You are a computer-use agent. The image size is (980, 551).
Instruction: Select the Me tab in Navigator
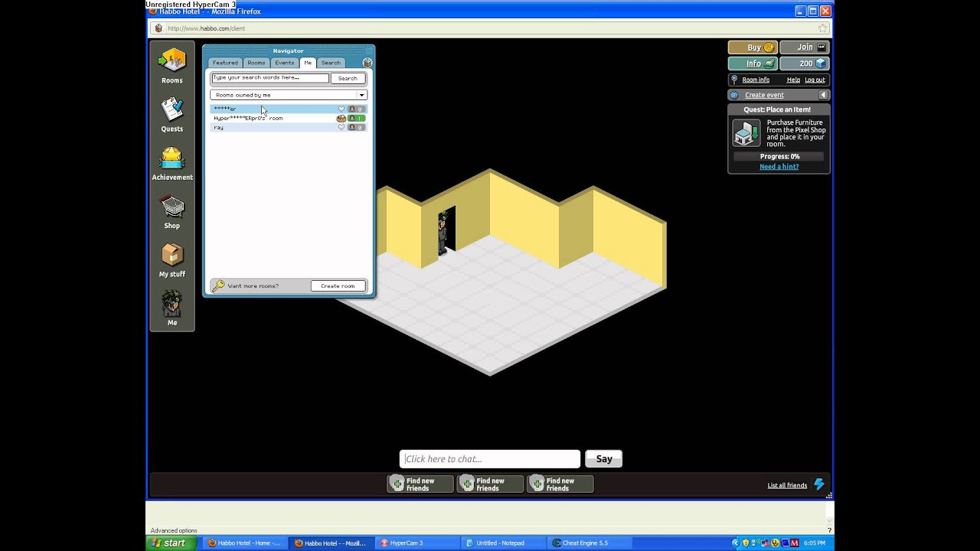click(x=308, y=63)
